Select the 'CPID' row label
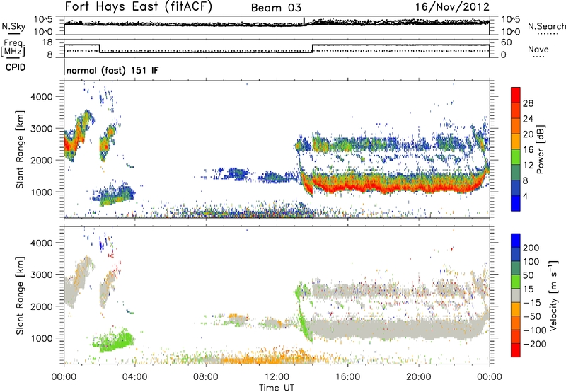This screenshot has height=392, width=566. [x=16, y=67]
